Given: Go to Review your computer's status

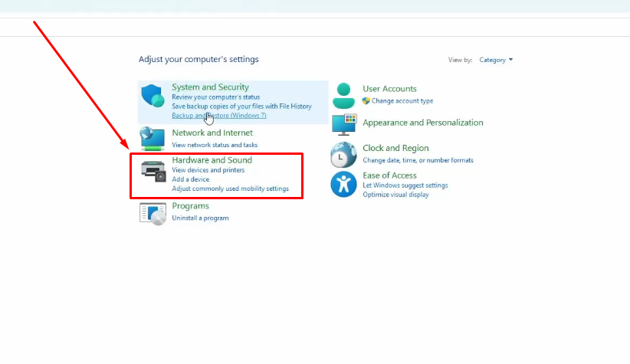Looking at the screenshot, I should click(x=216, y=97).
